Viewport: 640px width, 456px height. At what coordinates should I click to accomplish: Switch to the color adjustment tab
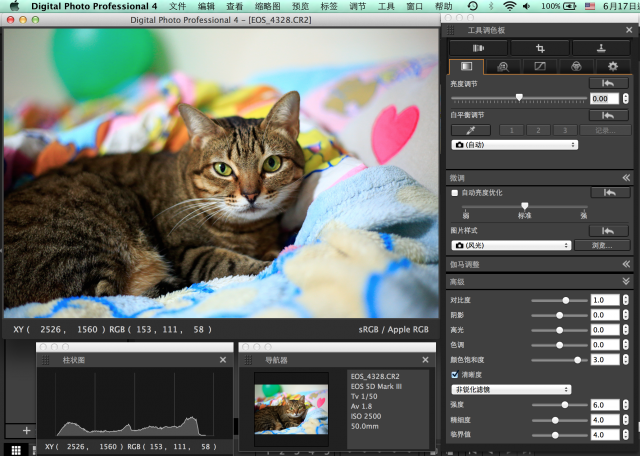coord(576,67)
